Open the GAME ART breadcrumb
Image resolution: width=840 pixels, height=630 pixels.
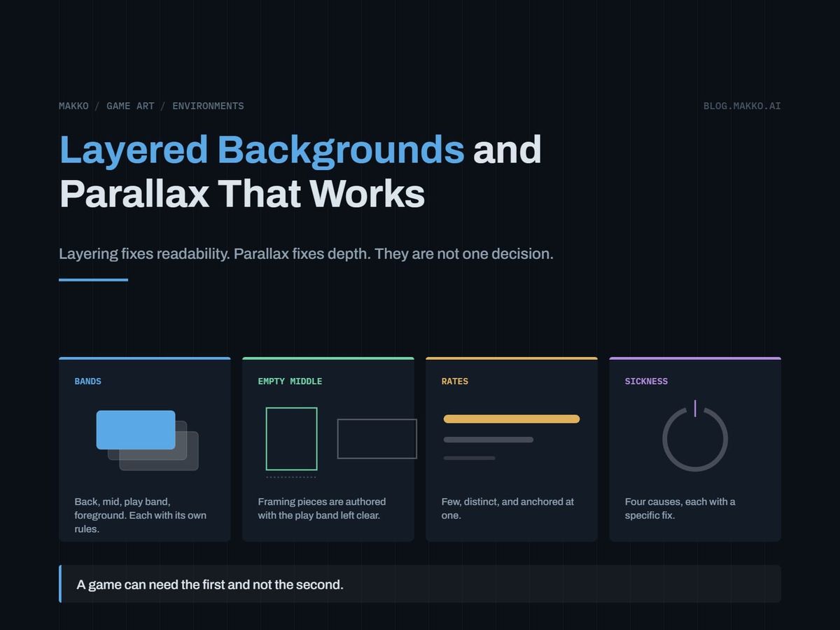[x=130, y=106]
